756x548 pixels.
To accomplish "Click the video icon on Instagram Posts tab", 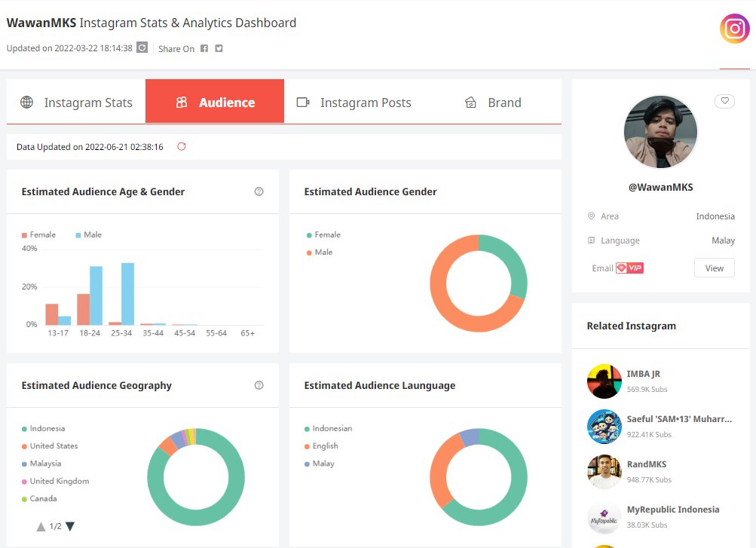I will coord(303,103).
